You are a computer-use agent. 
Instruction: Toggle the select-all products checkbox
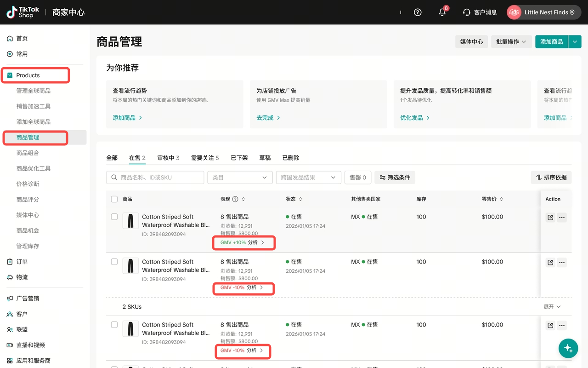click(x=114, y=199)
